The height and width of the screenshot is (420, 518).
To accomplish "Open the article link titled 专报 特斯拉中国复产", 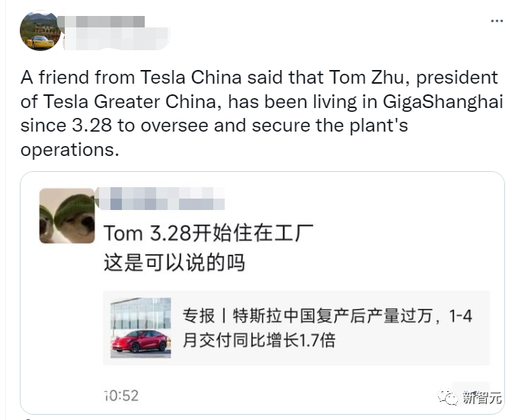I will pyautogui.click(x=327, y=328).
